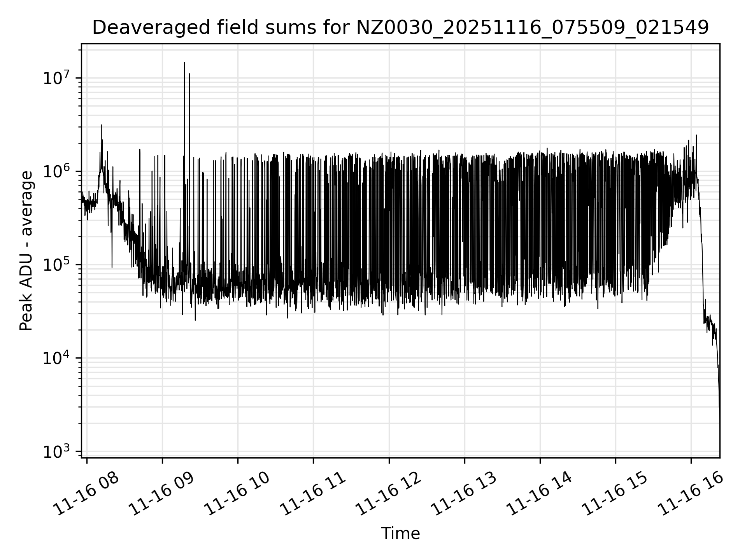Click the 11-16 11 tick label
The height and width of the screenshot is (560, 747).
[313, 494]
